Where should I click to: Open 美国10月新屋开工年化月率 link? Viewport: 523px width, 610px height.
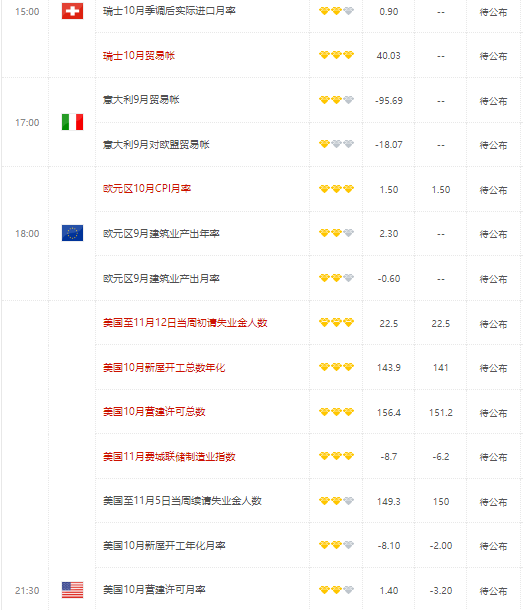pos(164,545)
